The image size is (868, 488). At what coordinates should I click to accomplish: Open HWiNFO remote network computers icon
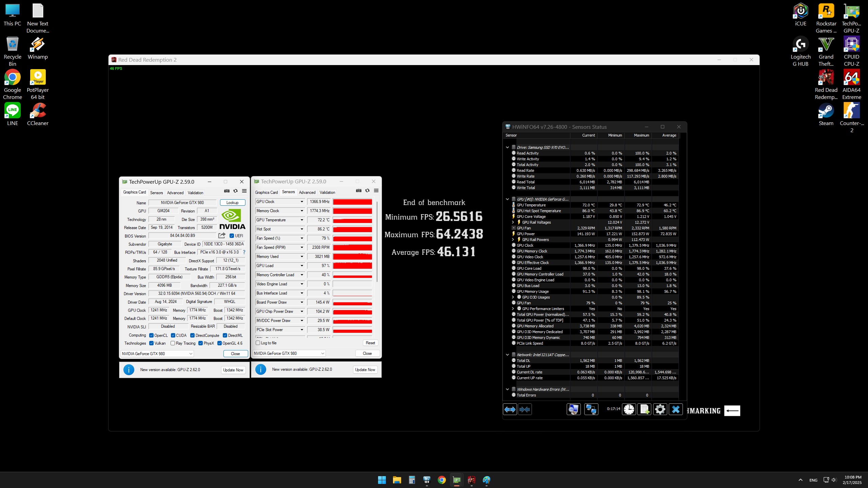(x=591, y=409)
